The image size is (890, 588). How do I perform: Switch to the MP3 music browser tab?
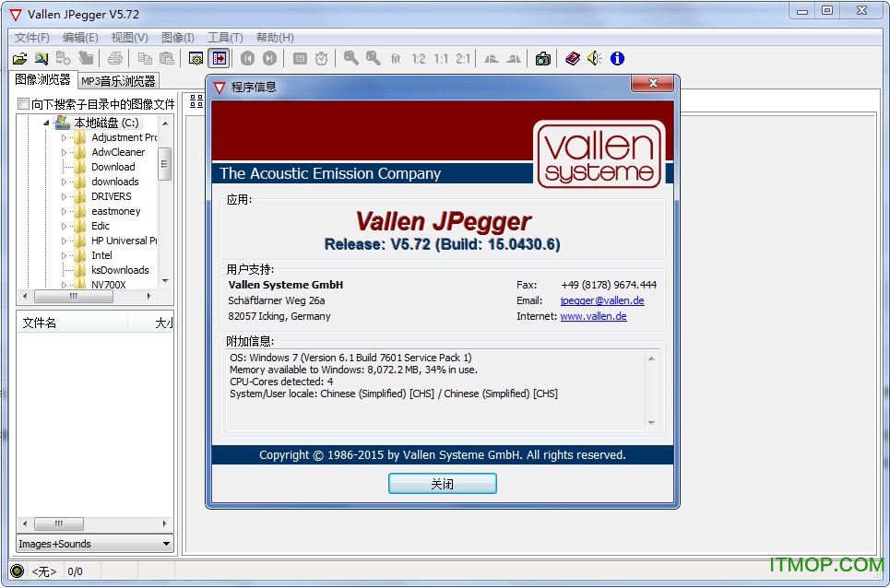[118, 80]
